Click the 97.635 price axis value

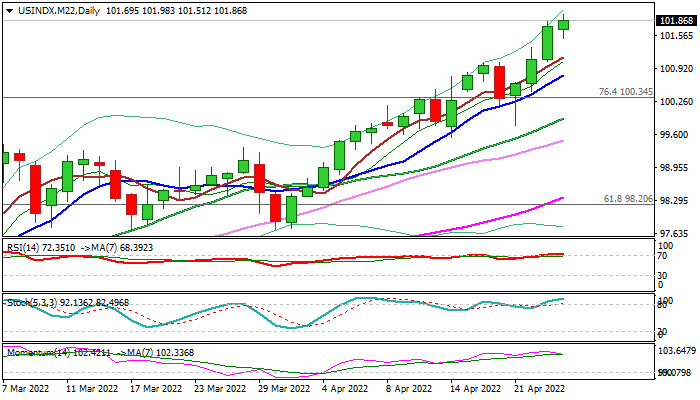(x=676, y=233)
